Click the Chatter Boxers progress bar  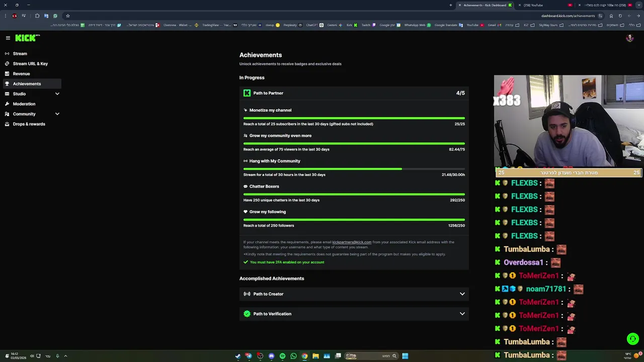(354, 194)
